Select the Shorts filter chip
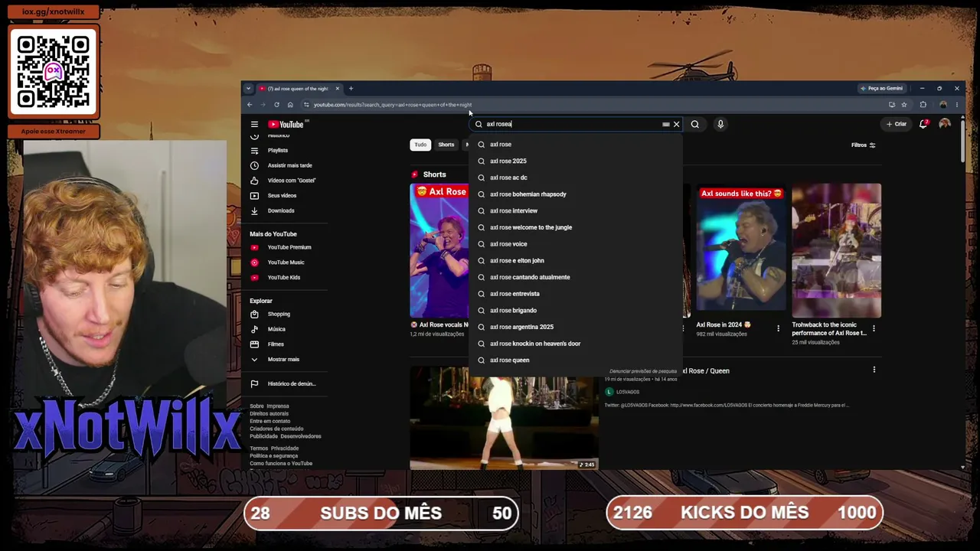Image resolution: width=980 pixels, height=551 pixels. point(446,145)
